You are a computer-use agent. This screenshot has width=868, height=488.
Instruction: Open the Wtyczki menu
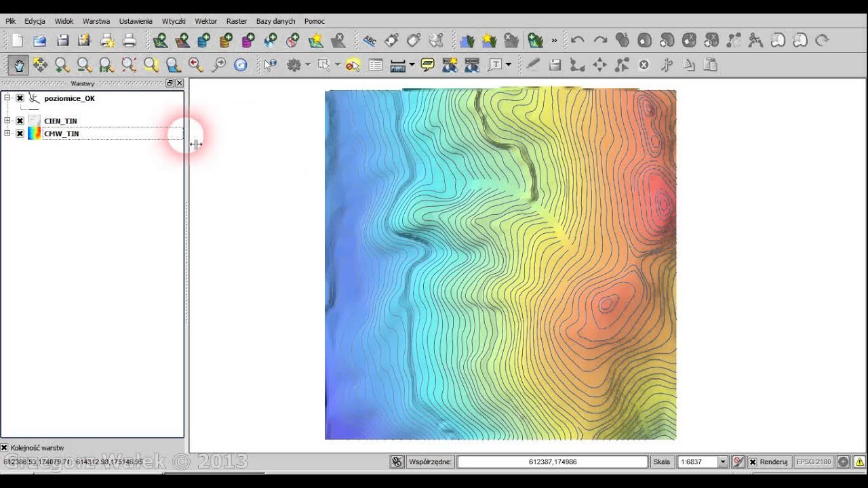point(174,21)
